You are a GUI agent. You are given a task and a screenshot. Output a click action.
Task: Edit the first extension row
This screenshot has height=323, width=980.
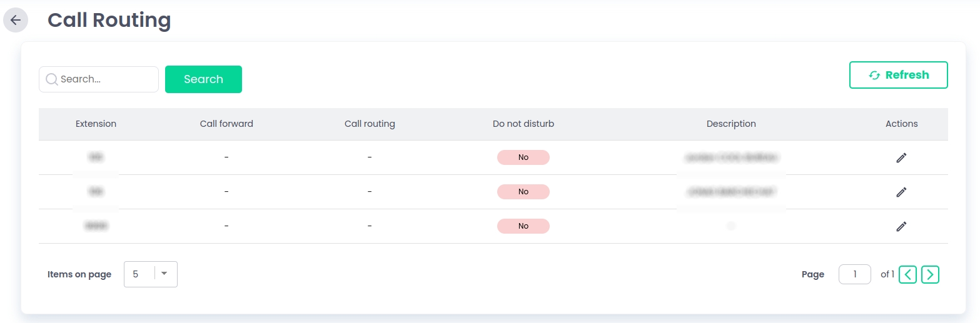click(x=901, y=158)
